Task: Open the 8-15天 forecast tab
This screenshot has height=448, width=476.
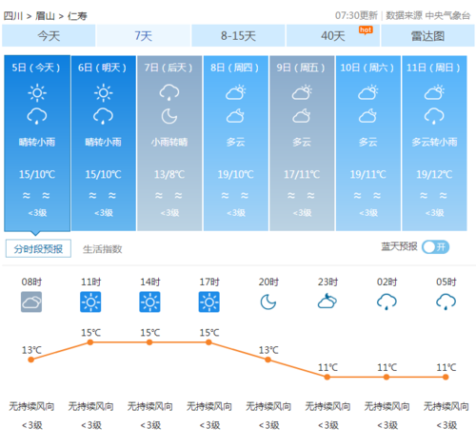Action: tap(238, 36)
